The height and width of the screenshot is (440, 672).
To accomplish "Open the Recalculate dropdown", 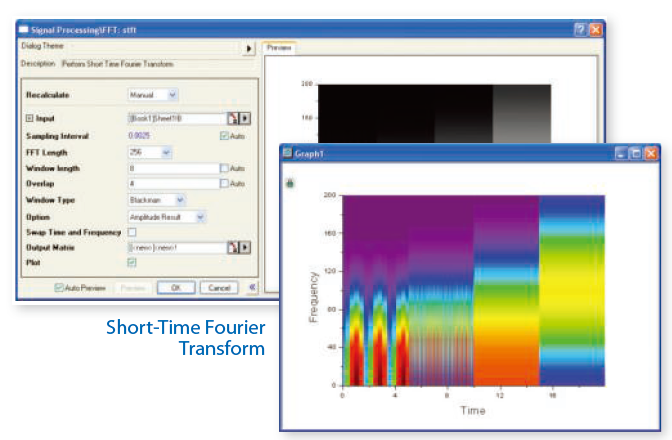I will (x=172, y=95).
